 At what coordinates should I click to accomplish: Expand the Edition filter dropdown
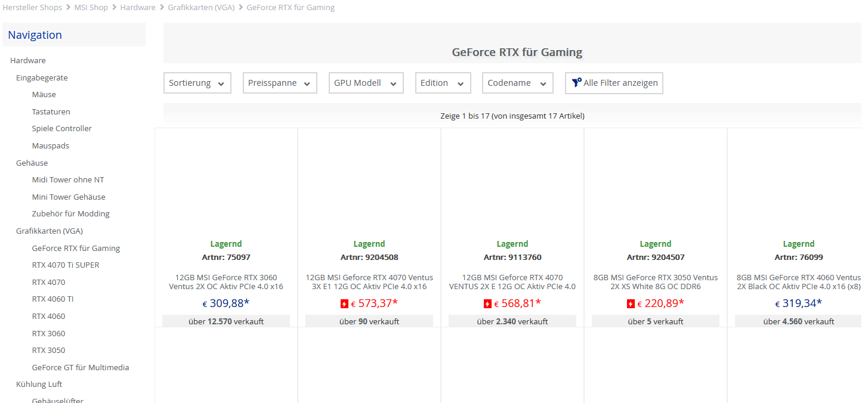pos(443,83)
